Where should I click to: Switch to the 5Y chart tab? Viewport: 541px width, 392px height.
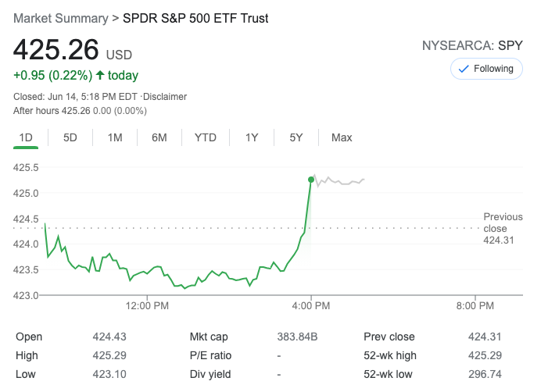coord(296,137)
